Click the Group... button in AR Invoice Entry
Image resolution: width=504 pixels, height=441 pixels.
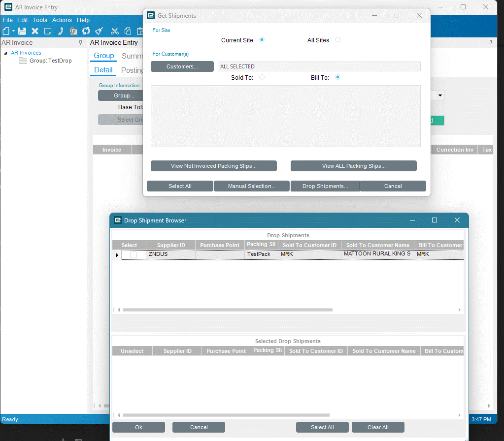coord(121,95)
